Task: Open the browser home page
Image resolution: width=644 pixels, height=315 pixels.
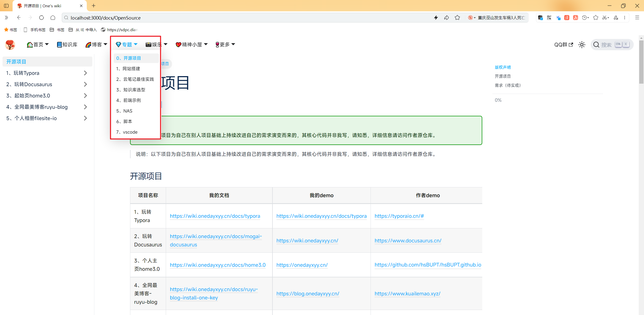Action: click(53, 18)
